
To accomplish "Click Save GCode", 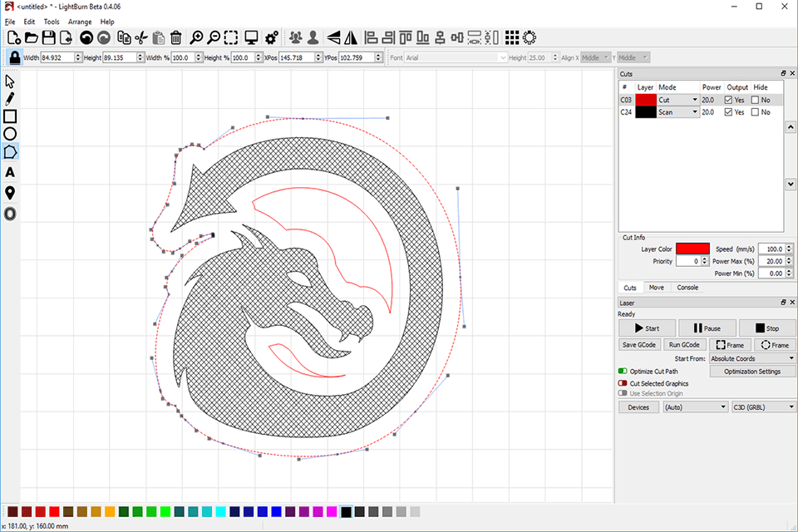I will 638,344.
